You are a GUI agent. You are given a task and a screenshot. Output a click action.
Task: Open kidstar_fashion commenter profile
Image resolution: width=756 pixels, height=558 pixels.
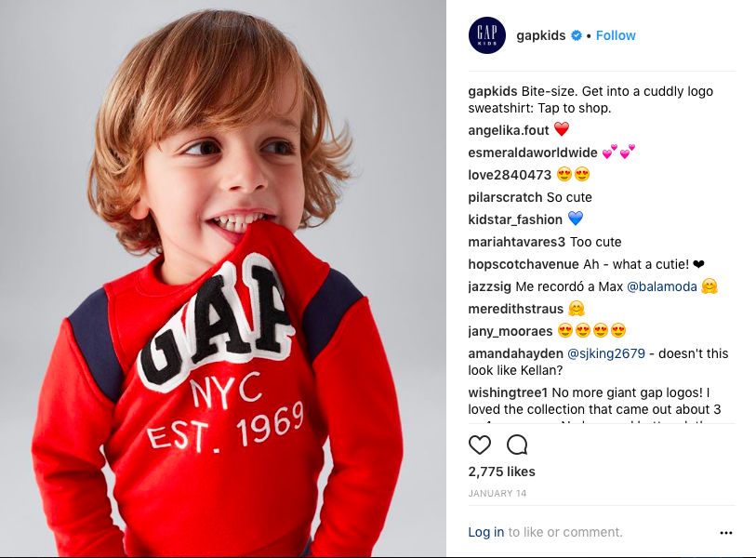[x=515, y=219]
